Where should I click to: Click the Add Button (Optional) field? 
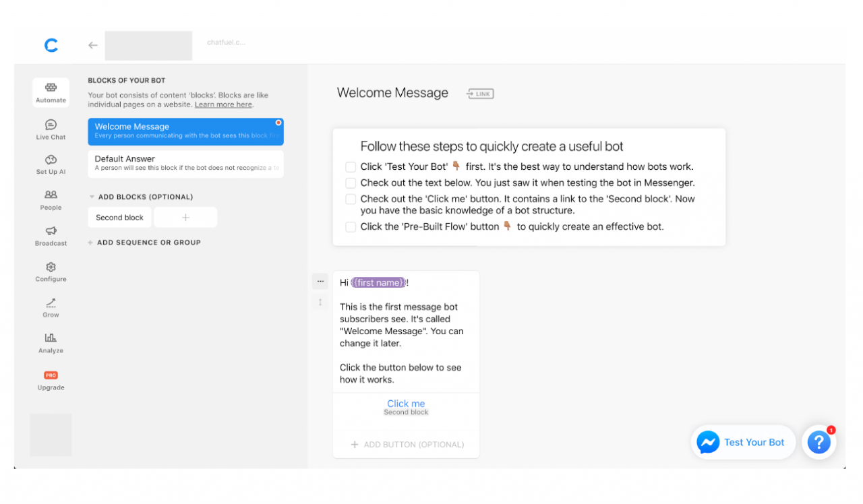click(x=407, y=445)
